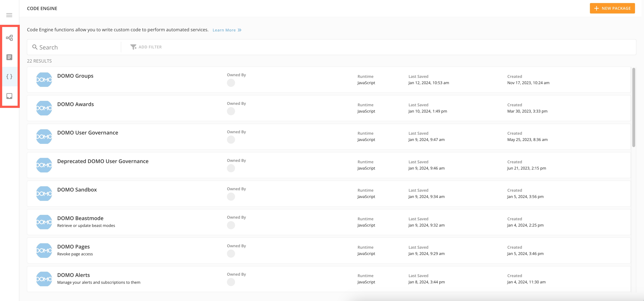The width and height of the screenshot is (644, 301).
Task: Open the Workflows sidebar icon
Action: pos(9,38)
